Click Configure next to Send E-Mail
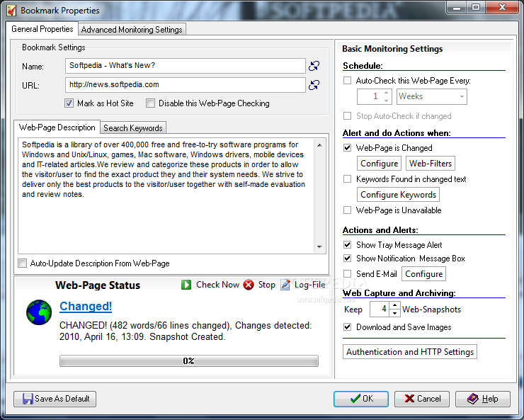524x420 pixels. (423, 274)
